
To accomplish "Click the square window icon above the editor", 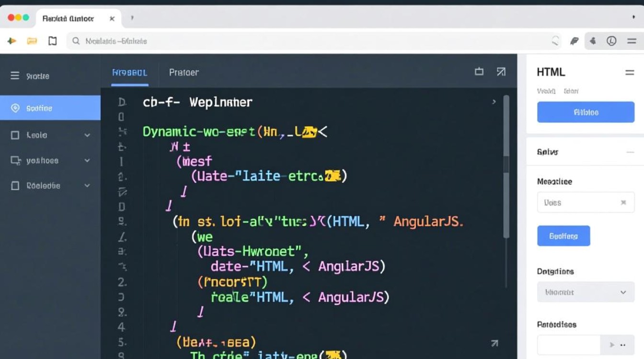I will coord(479,72).
